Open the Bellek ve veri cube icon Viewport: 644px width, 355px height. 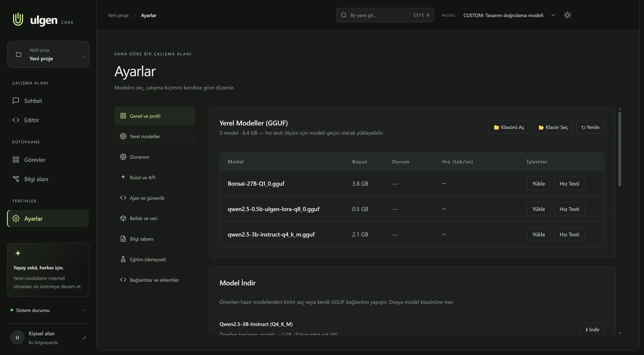[123, 218]
